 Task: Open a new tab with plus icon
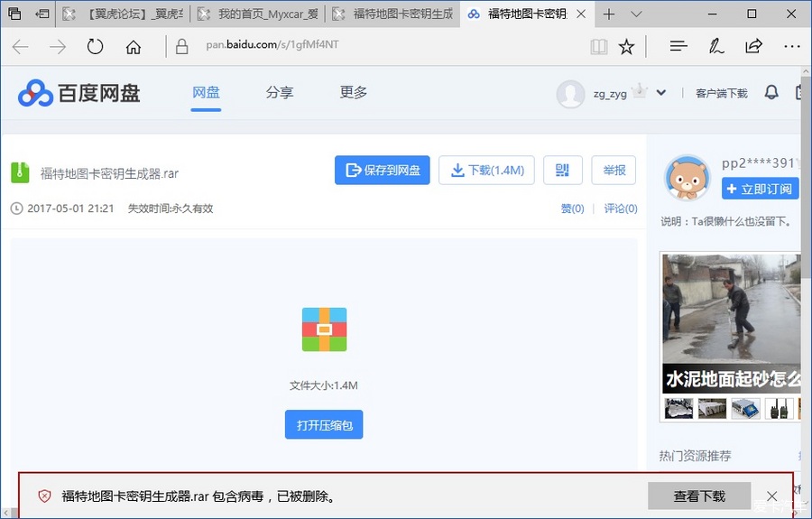click(x=609, y=14)
